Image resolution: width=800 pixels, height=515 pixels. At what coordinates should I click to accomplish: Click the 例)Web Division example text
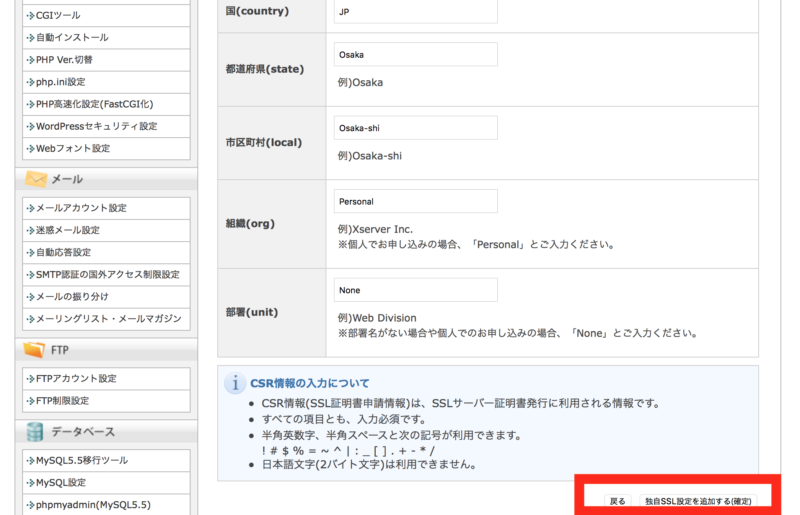[377, 318]
